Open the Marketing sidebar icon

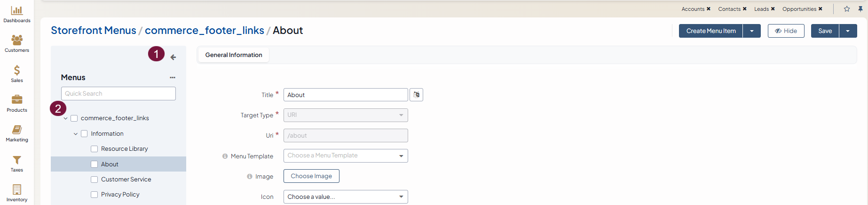17,130
